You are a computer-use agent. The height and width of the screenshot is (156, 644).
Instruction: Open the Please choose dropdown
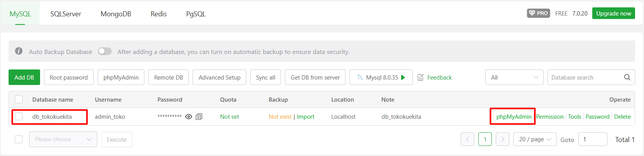[x=63, y=139]
